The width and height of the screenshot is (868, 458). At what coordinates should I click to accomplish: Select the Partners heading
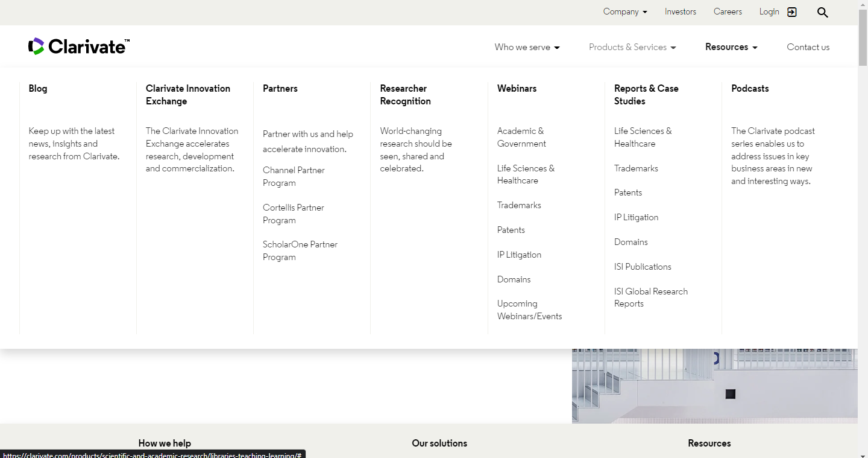(280, 88)
